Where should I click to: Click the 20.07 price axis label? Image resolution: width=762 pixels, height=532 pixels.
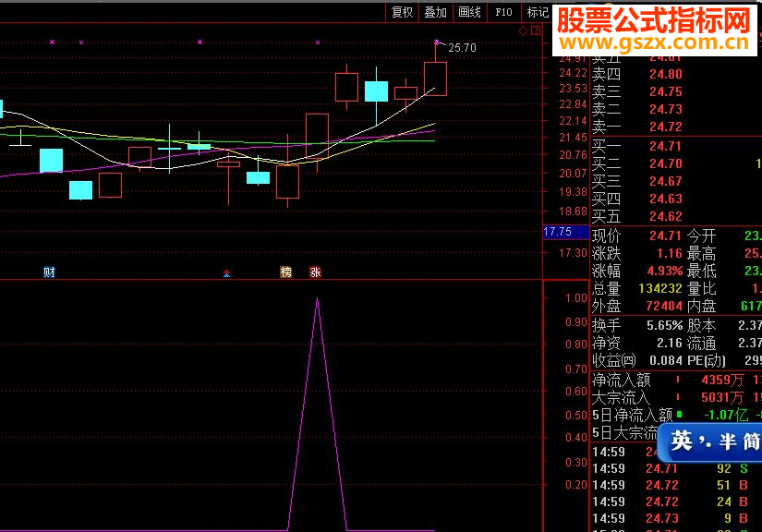coord(574,173)
